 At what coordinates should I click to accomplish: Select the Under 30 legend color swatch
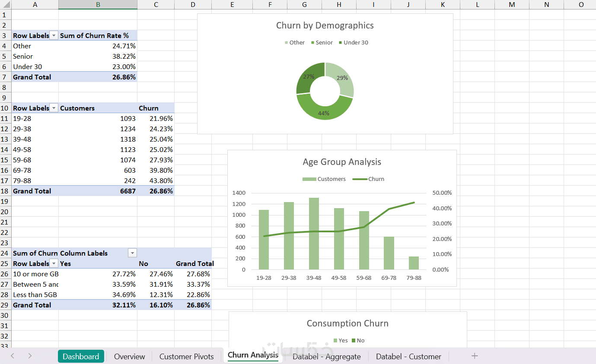340,42
